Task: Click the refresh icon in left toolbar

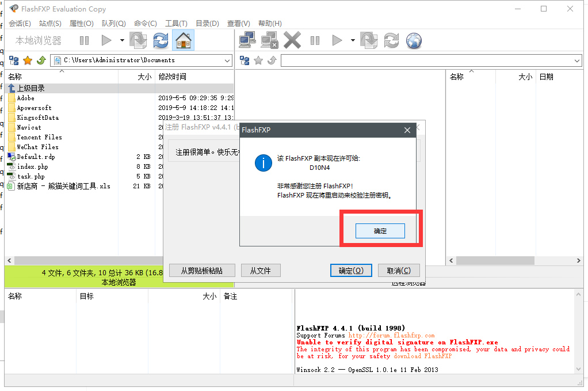Action: 161,40
